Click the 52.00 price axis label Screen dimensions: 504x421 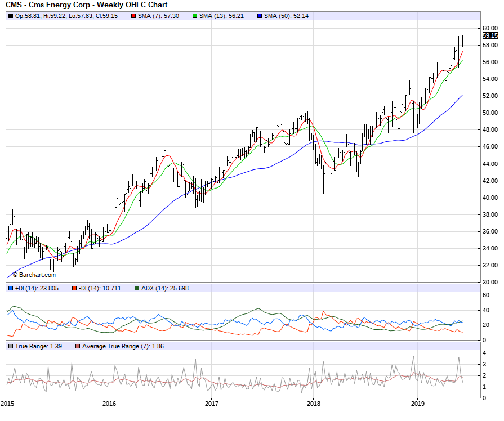(x=490, y=96)
